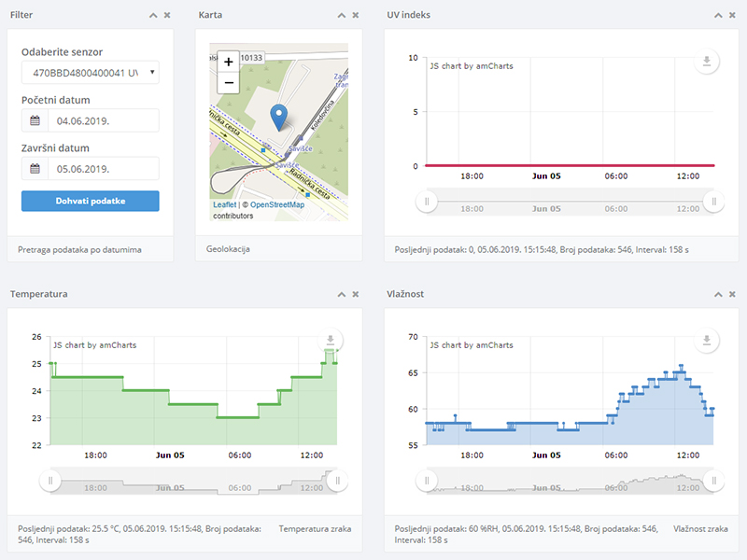Open the Leaflet attribution link
This screenshot has width=747, height=560.
click(x=224, y=204)
